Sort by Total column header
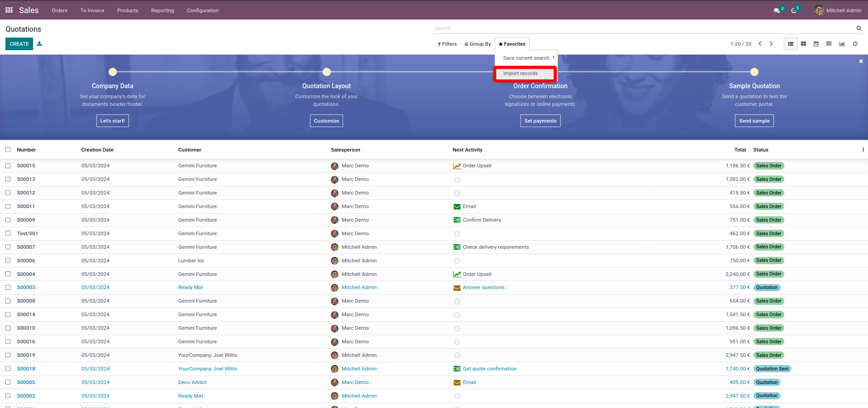The height and width of the screenshot is (408, 868). point(740,150)
